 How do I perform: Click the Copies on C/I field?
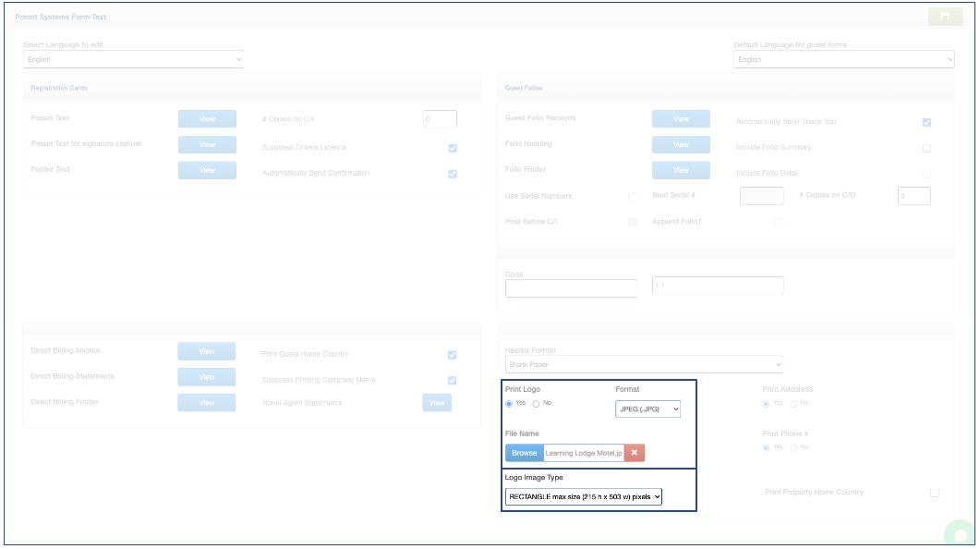(440, 119)
